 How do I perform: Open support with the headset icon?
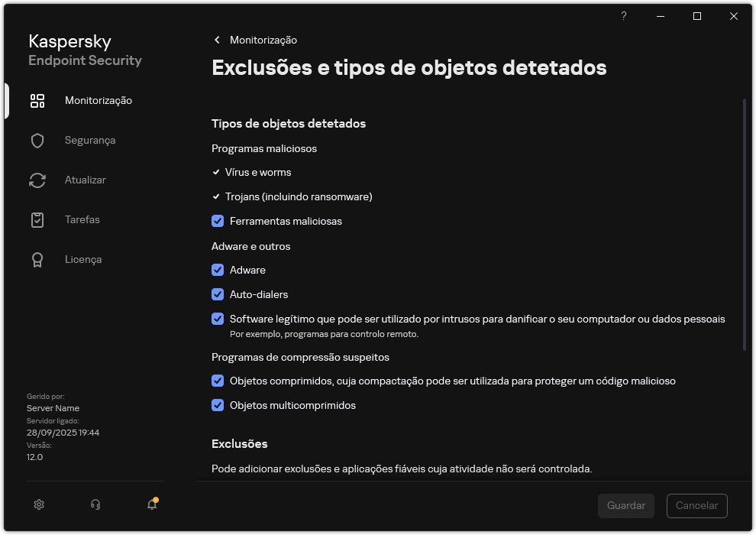(95, 504)
